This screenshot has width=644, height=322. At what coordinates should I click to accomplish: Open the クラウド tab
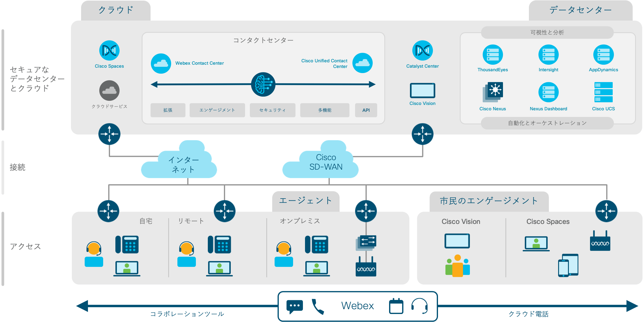(x=116, y=10)
